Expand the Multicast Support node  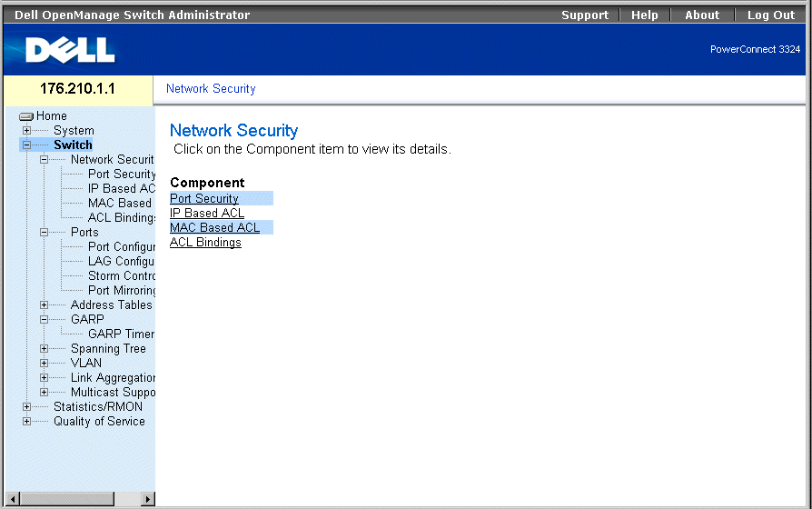coord(44,392)
